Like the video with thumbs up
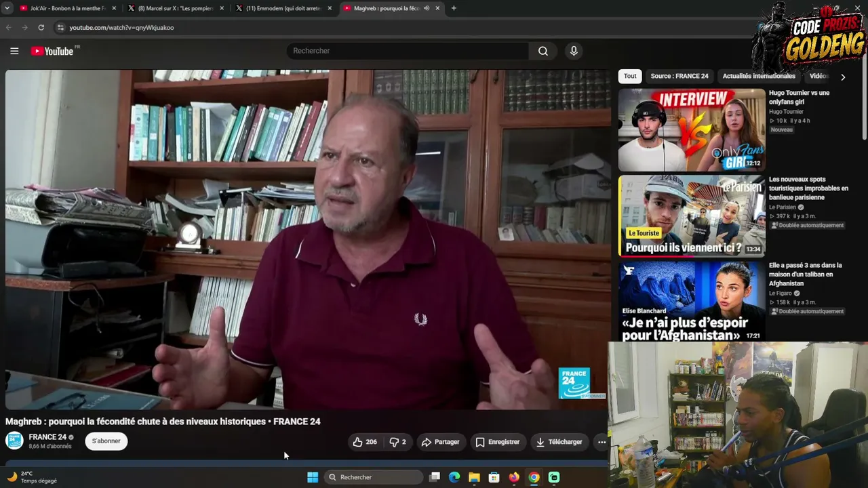This screenshot has width=868, height=488. click(x=364, y=442)
